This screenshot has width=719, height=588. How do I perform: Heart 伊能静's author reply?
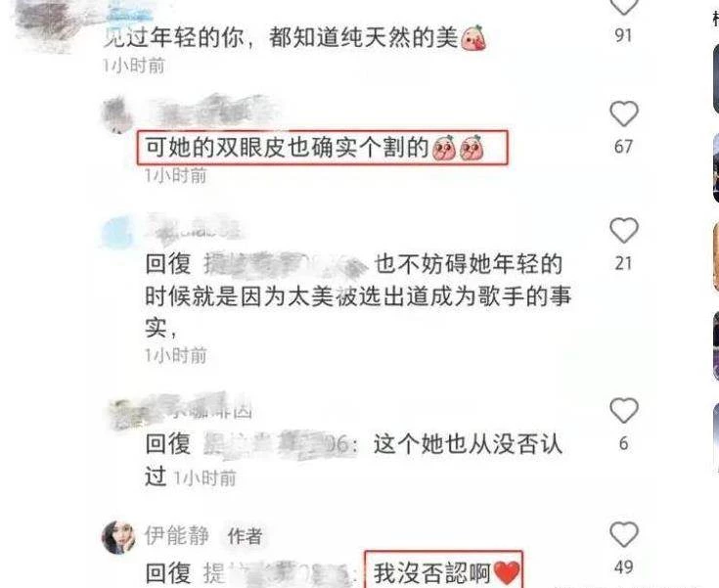pos(624,534)
